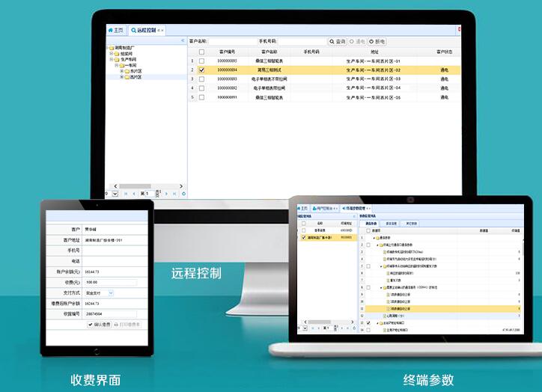Image resolution: width=542 pixels, height=392 pixels.
Task: Focus the 客户名称 input field on the monitor
Action: pyautogui.click(x=233, y=41)
